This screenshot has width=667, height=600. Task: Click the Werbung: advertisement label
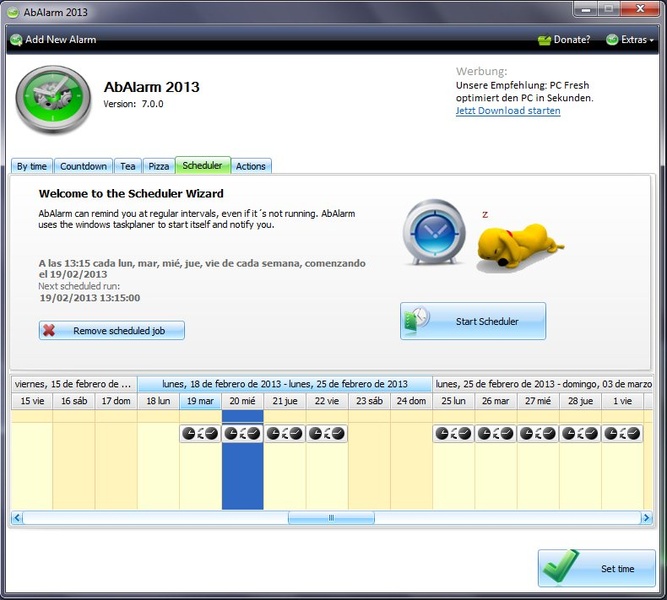482,71
